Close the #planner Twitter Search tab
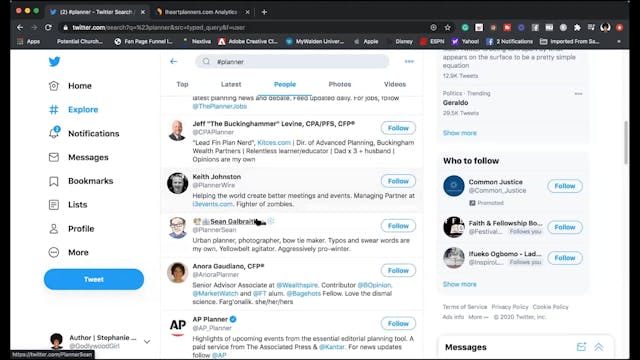640x360 pixels. (x=142, y=12)
